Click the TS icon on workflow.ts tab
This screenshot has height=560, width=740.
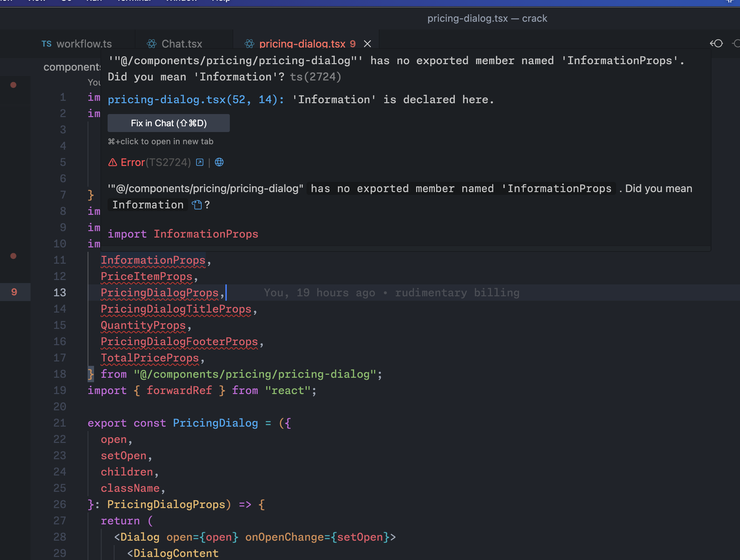click(47, 44)
